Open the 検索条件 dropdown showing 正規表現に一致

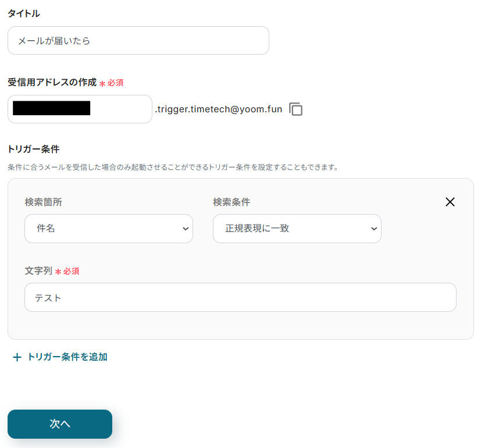(x=297, y=229)
